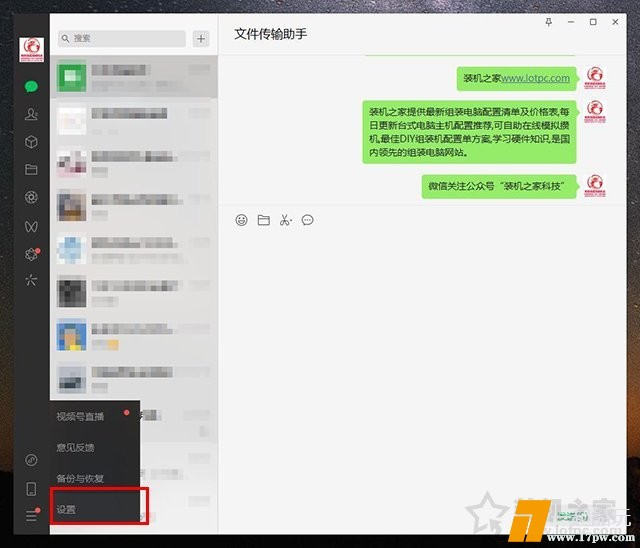This screenshot has height=548, width=640.
Task: Open the www.lotpc.com link in the message
Action: tap(535, 78)
